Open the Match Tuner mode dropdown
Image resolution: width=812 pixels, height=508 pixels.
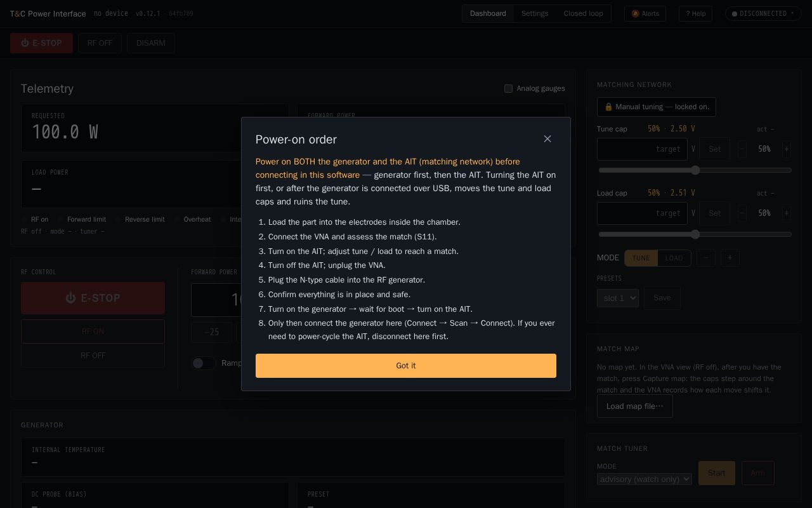(645, 479)
